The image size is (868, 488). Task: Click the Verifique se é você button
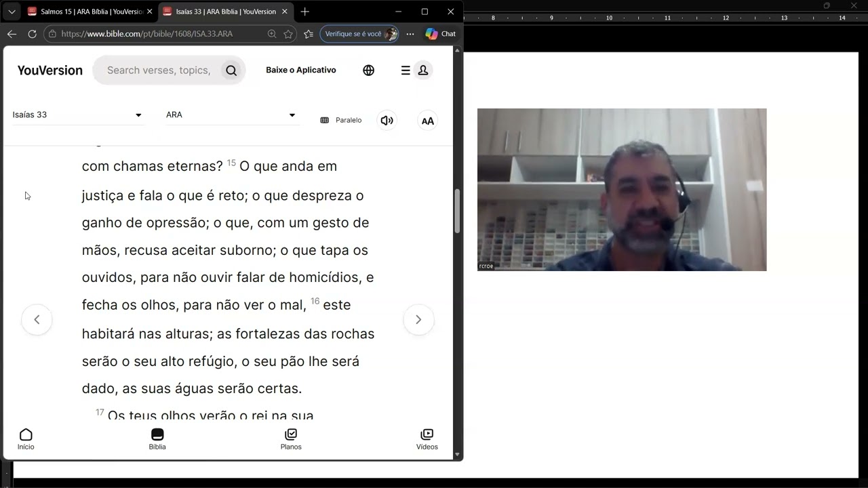[359, 34]
